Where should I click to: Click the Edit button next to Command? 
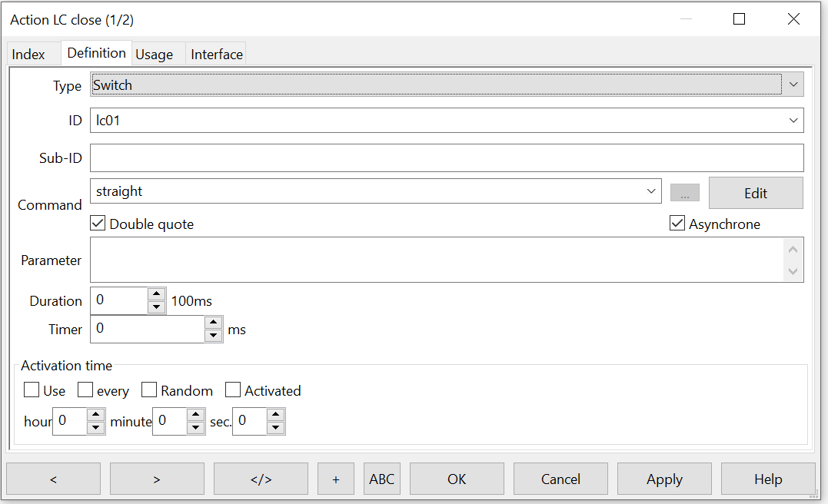coord(755,193)
